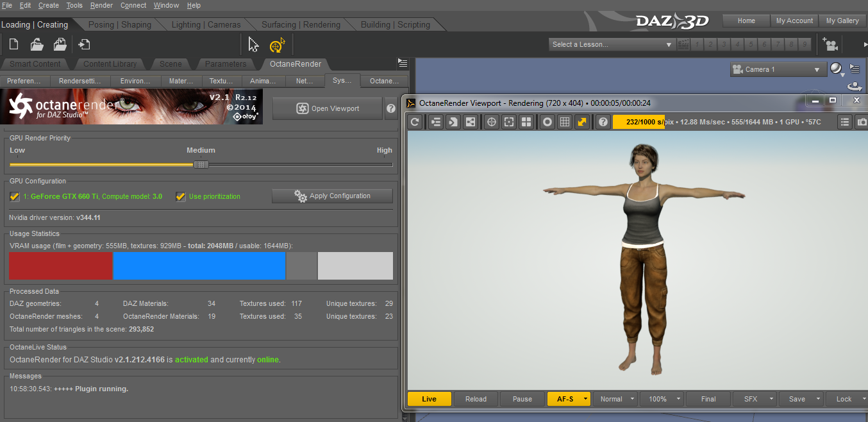Click the Apply Configuration button
The width and height of the screenshot is (868, 422).
click(332, 196)
